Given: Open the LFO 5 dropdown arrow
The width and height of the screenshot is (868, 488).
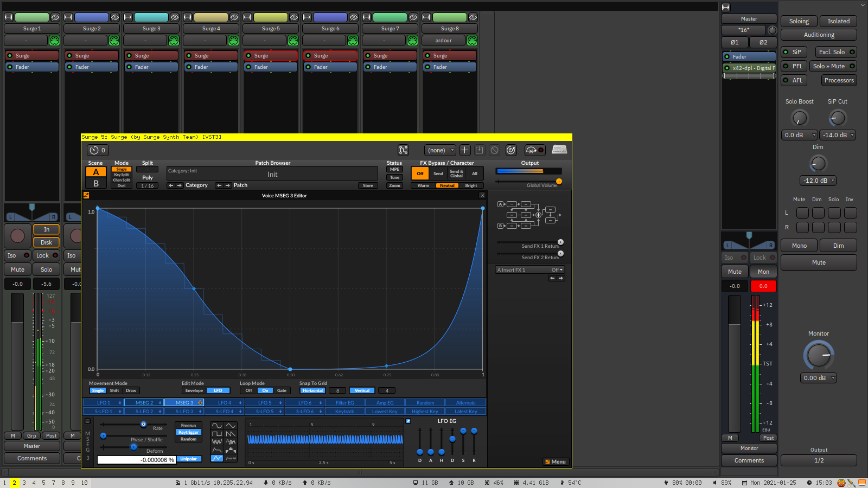Looking at the screenshot, I should click(x=280, y=403).
